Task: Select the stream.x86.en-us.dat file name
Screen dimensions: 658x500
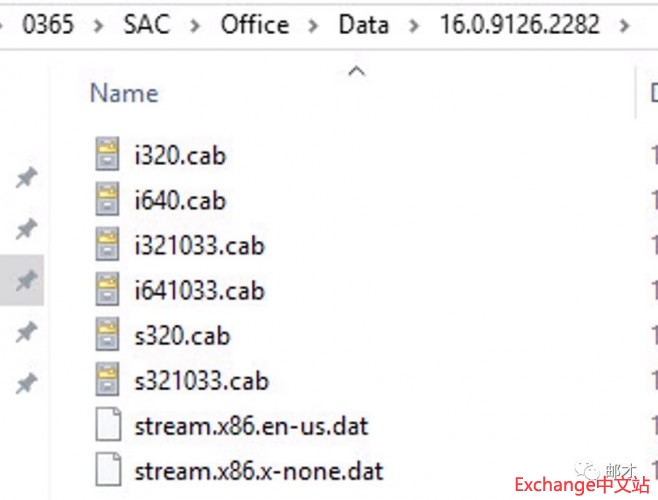Action: 251,426
